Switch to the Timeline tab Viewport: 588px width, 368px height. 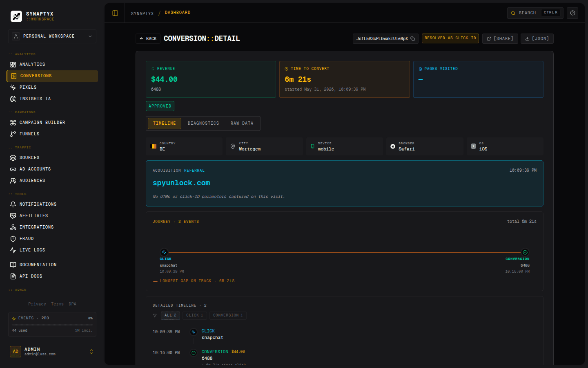click(165, 123)
